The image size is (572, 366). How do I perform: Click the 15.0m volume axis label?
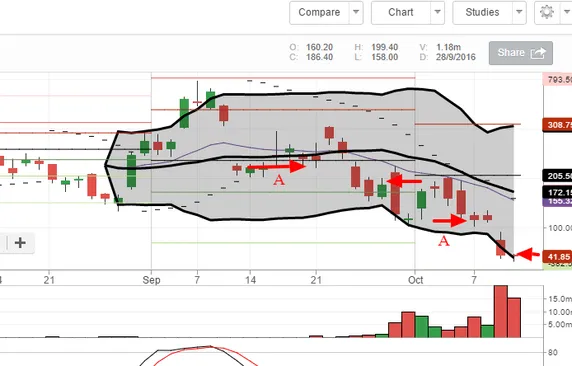[560, 299]
